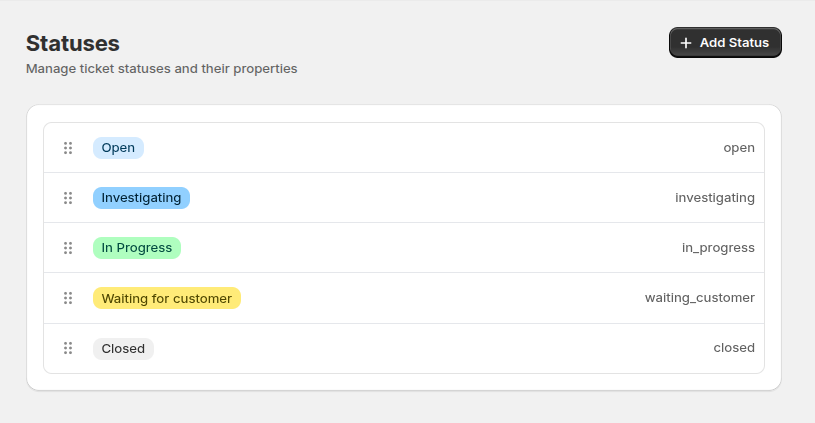The height and width of the screenshot is (423, 815).
Task: Click the blue Investigating status badge
Action: [141, 198]
